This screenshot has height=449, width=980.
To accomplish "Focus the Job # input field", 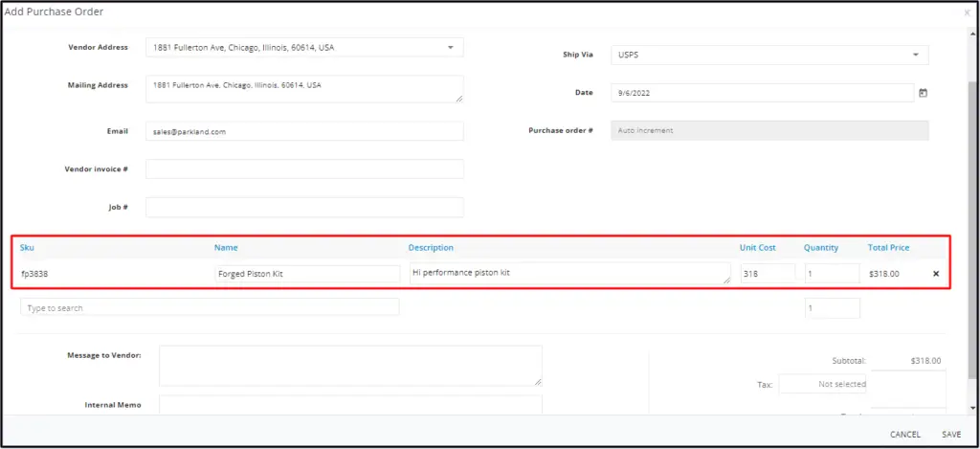I will 304,207.
